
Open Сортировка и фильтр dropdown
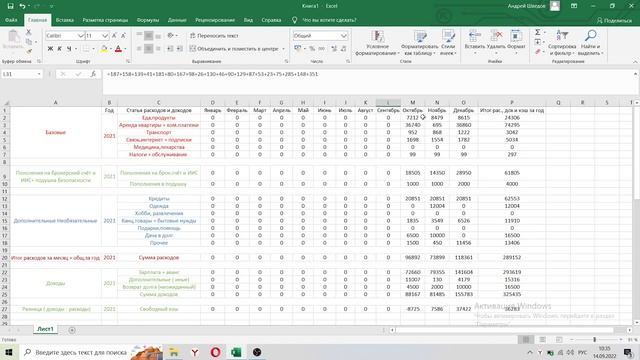pyautogui.click(x=562, y=42)
